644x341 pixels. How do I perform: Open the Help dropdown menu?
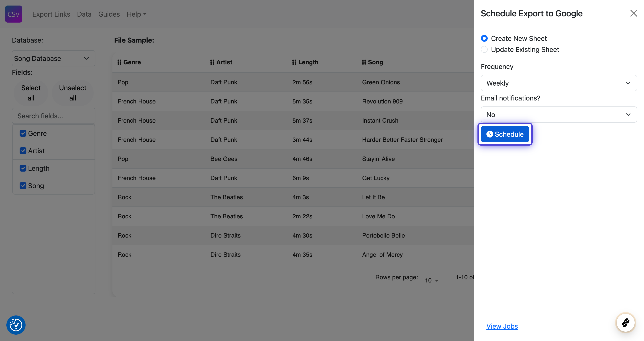[x=136, y=14]
